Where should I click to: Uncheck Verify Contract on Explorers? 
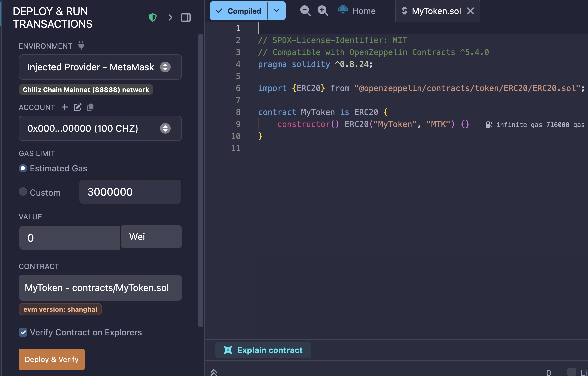click(x=23, y=332)
